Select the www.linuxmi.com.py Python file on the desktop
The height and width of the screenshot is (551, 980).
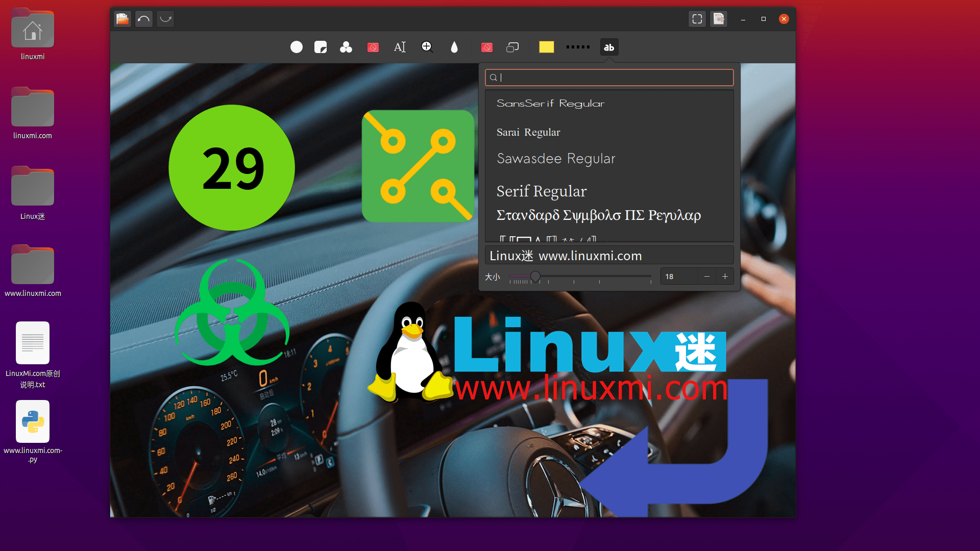tap(32, 421)
